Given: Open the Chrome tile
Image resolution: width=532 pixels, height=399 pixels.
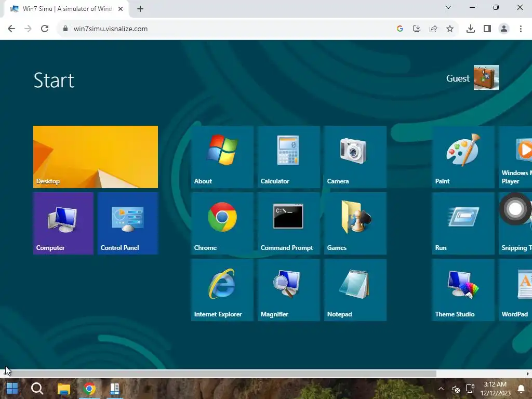Looking at the screenshot, I should pyautogui.click(x=222, y=223).
